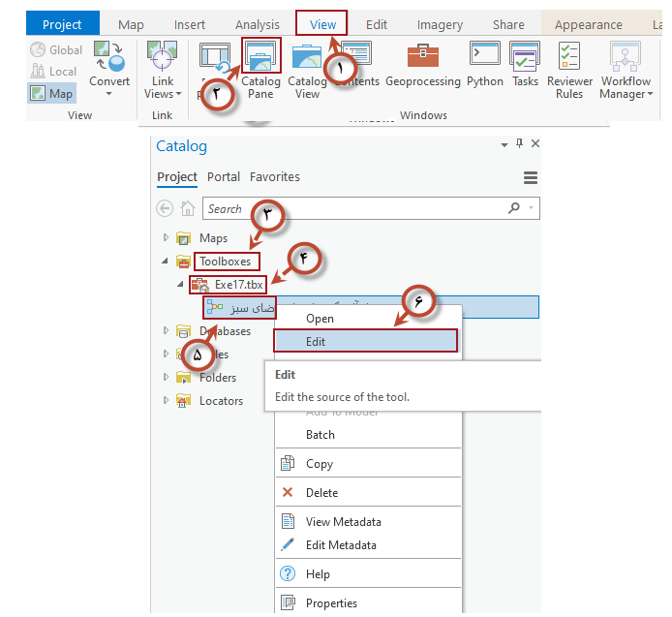Open the Geoprocessing pane
Screen dimensions: 672x617
[423, 58]
